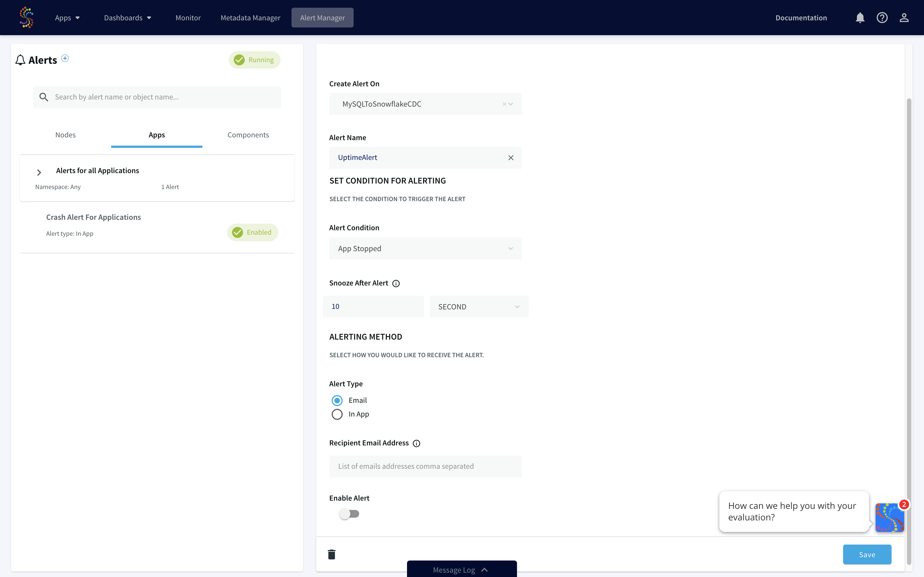Click the delete trash icon at bottom
This screenshot has width=924, height=577.
coord(331,554)
